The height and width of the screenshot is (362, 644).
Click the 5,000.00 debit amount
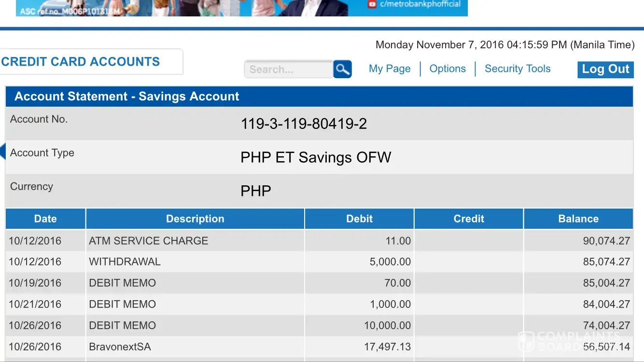(x=390, y=262)
